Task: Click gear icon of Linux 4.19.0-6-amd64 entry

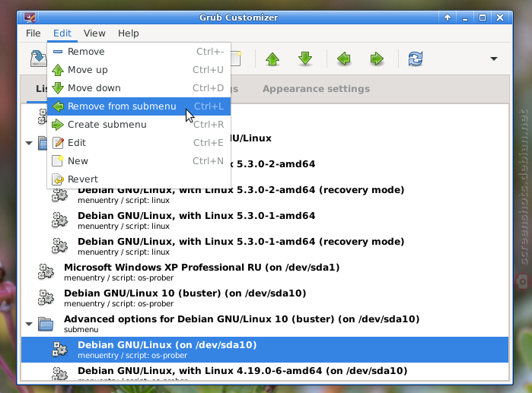Action: pyautogui.click(x=59, y=373)
